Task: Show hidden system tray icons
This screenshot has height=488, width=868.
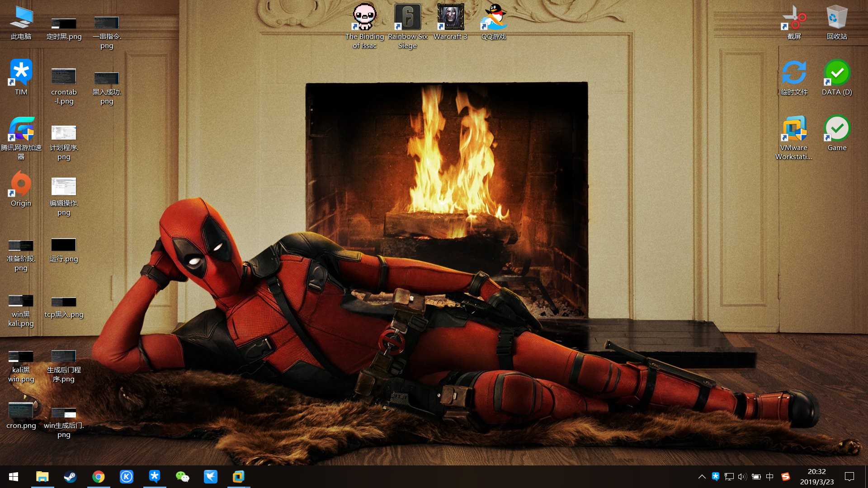Action: pyautogui.click(x=702, y=477)
